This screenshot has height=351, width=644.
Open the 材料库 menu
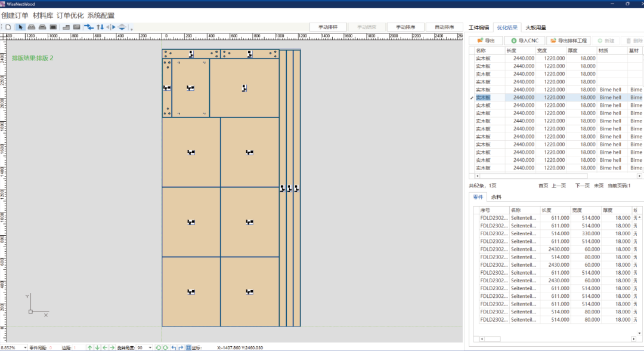point(42,16)
